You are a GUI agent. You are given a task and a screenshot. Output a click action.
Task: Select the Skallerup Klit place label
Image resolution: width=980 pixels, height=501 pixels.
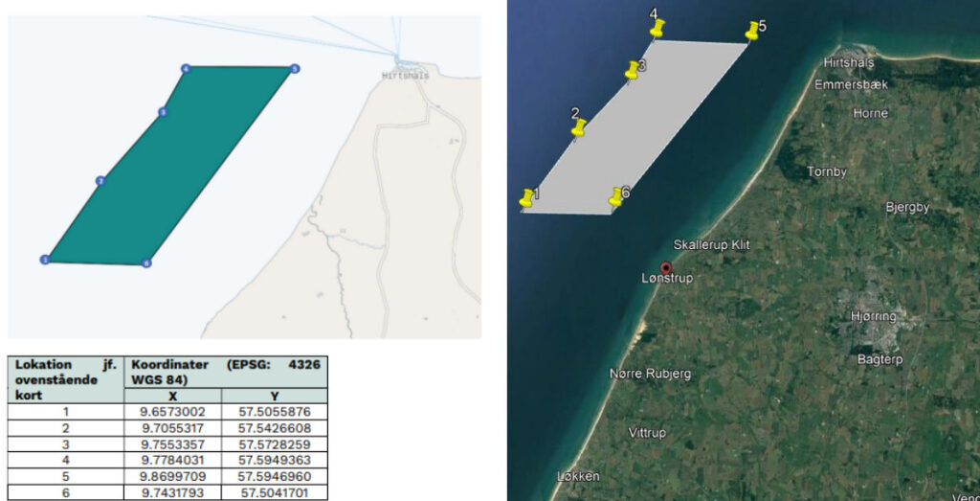coord(711,245)
